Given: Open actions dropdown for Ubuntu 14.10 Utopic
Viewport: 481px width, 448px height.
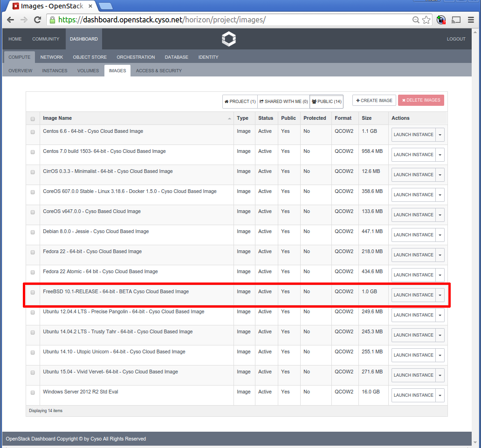Looking at the screenshot, I should click(x=440, y=355).
